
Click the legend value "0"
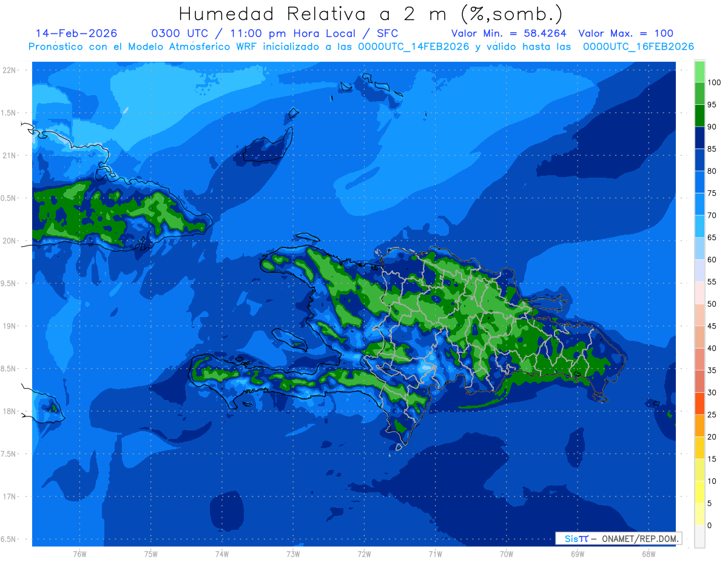click(x=710, y=525)
